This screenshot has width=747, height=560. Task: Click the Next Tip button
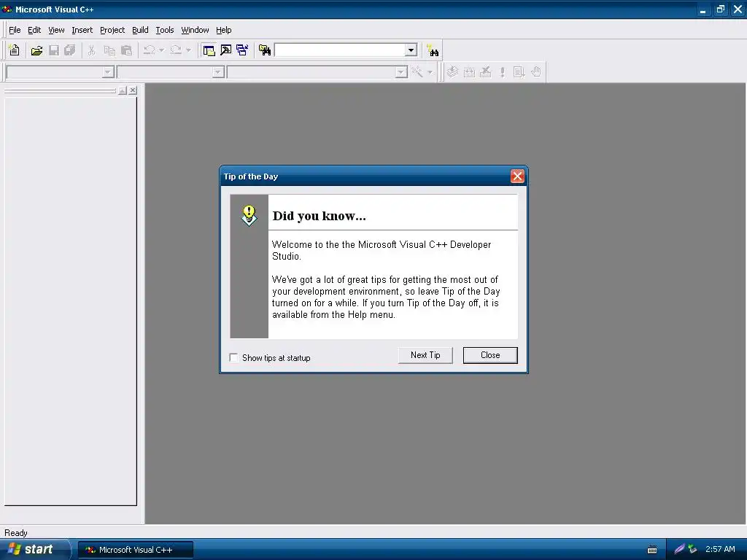[x=425, y=355]
